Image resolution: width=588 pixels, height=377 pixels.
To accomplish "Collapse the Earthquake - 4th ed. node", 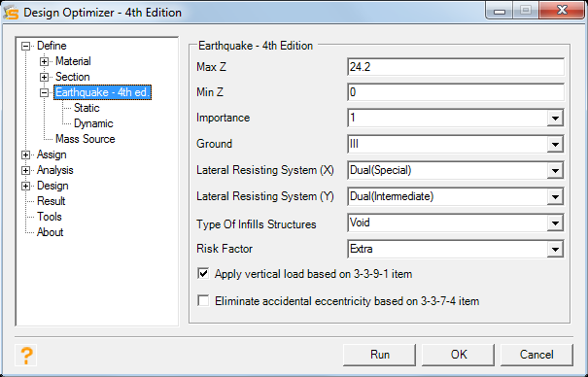I will coord(44,92).
